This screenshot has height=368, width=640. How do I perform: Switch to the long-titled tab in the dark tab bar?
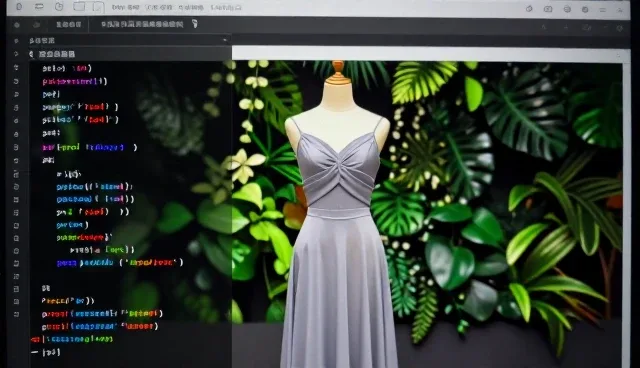(142, 24)
